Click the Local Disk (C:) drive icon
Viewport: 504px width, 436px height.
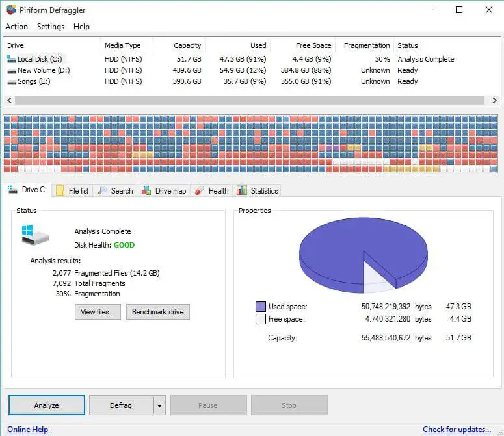point(11,59)
